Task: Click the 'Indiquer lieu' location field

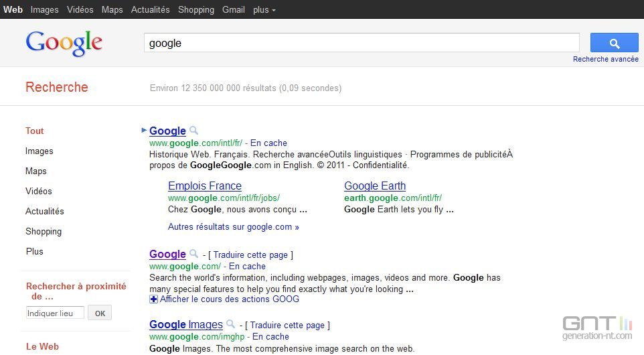Action: 55,313
